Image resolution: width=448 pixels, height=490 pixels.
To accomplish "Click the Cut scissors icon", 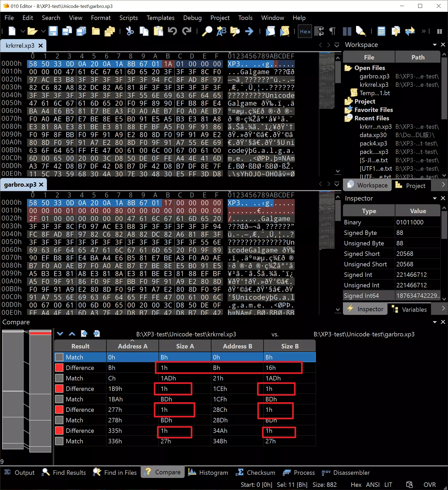I will point(130,31).
